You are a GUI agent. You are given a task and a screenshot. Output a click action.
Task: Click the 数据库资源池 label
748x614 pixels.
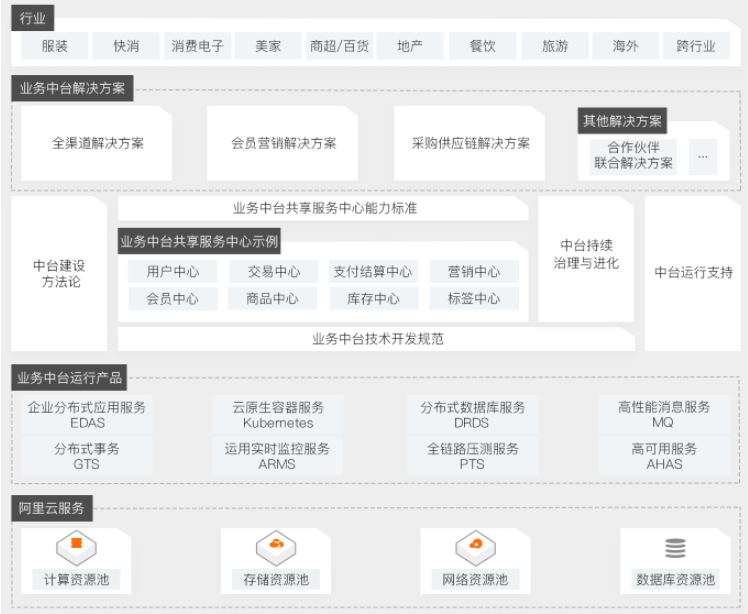click(x=675, y=580)
